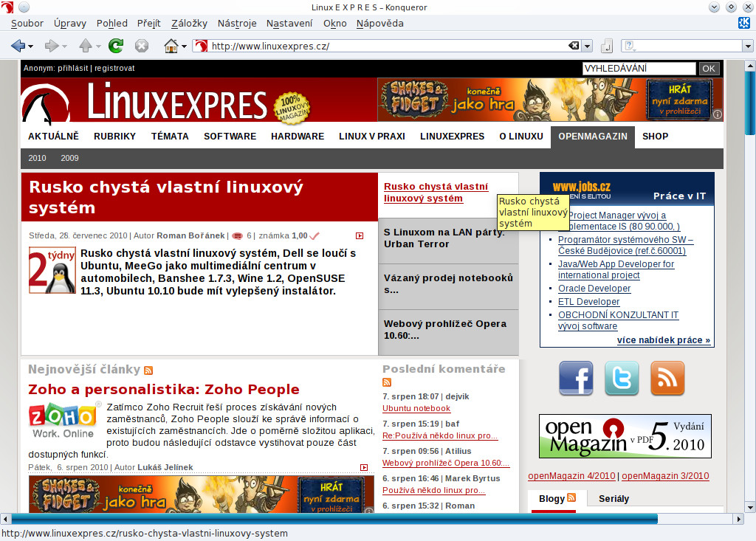Open the 2009 archive year link
The image size is (756, 541).
[x=69, y=158]
